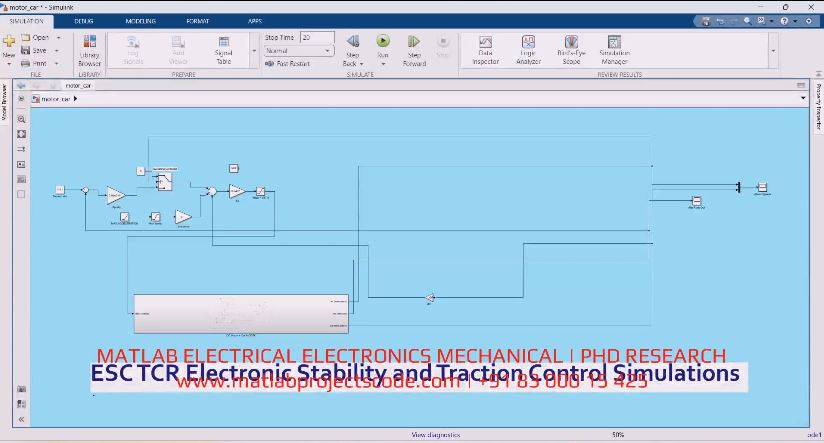Toggle the Fast Restart option
This screenshot has width=824, height=443.
pos(286,63)
